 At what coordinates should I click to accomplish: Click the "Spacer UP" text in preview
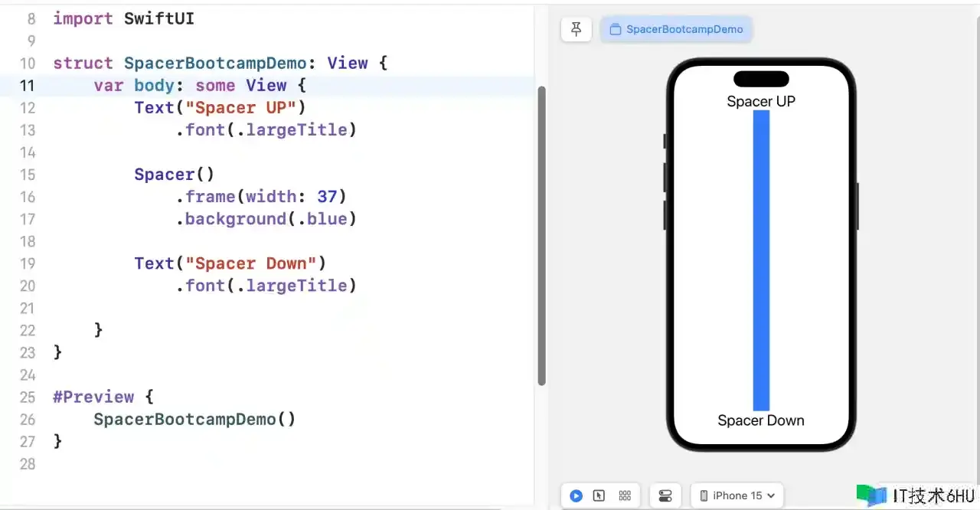click(x=761, y=102)
